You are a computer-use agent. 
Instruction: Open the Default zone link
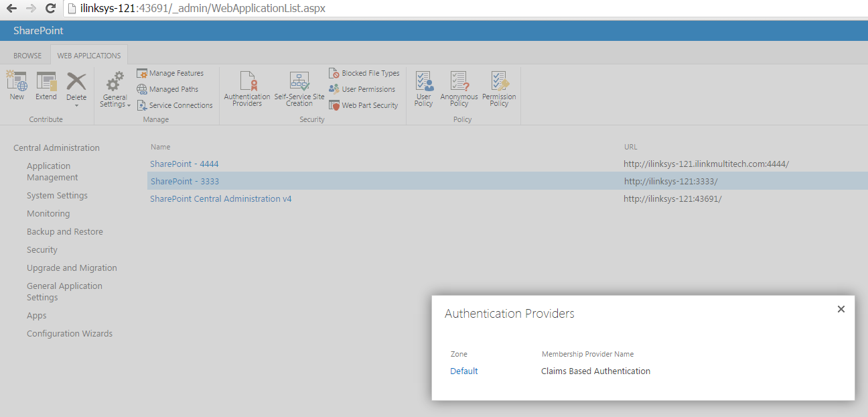pyautogui.click(x=464, y=371)
